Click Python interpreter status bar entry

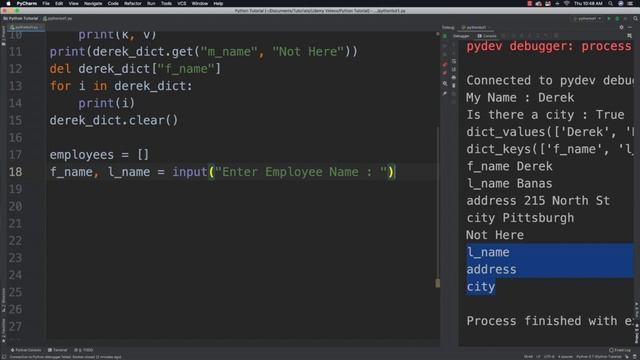598,357
